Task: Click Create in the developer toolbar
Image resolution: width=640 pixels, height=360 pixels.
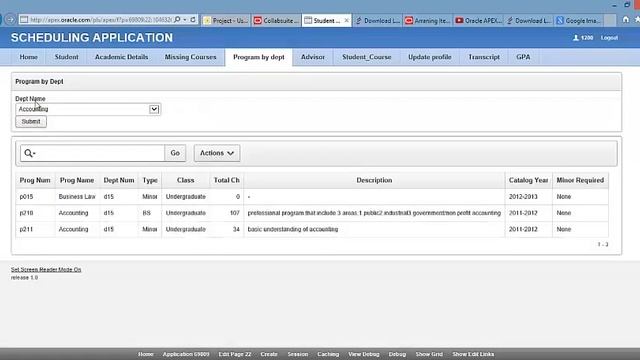Action: point(269,354)
